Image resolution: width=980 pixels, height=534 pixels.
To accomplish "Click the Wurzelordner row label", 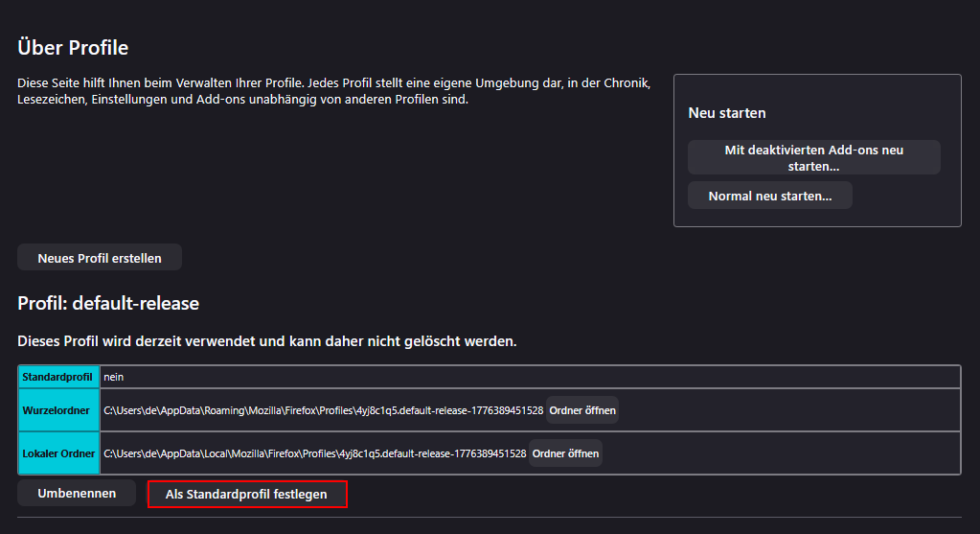I will pos(57,410).
